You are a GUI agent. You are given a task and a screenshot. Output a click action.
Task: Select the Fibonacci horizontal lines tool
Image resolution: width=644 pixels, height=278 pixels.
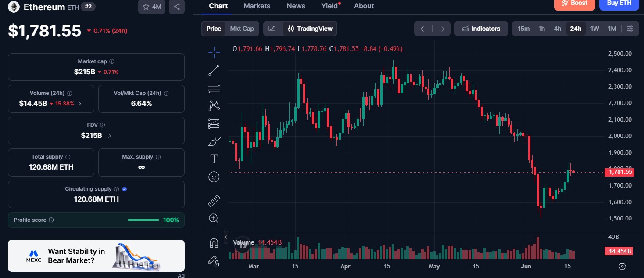[214, 87]
